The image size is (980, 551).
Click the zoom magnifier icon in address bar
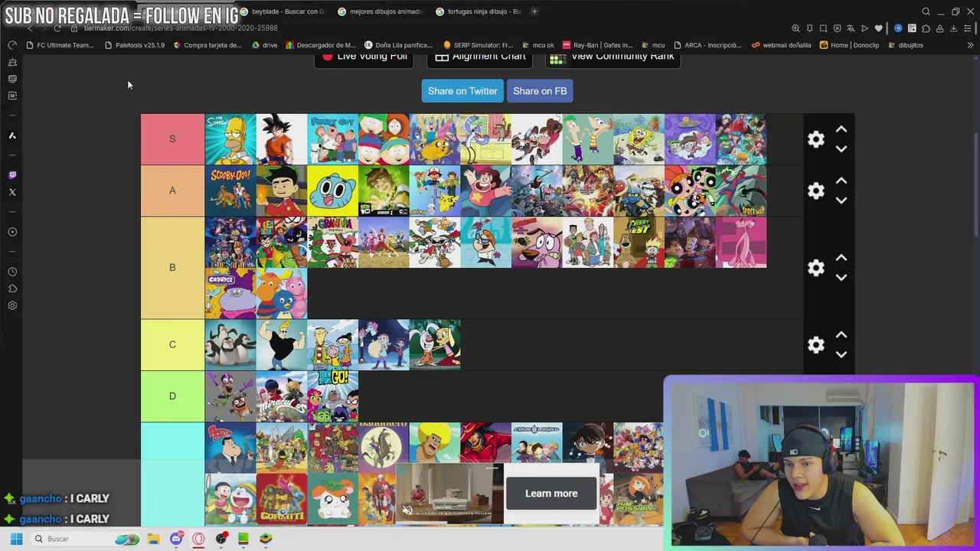pos(795,28)
